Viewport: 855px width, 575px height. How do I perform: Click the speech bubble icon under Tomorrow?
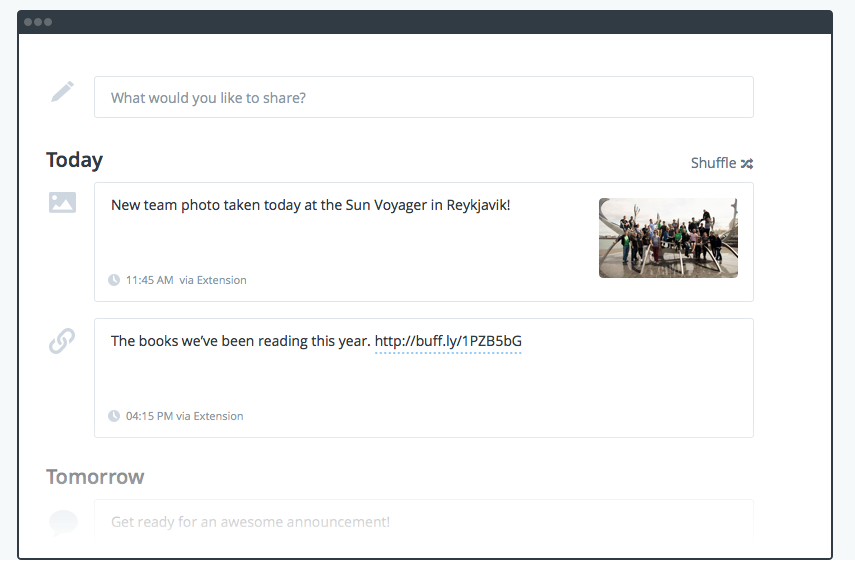point(63,522)
